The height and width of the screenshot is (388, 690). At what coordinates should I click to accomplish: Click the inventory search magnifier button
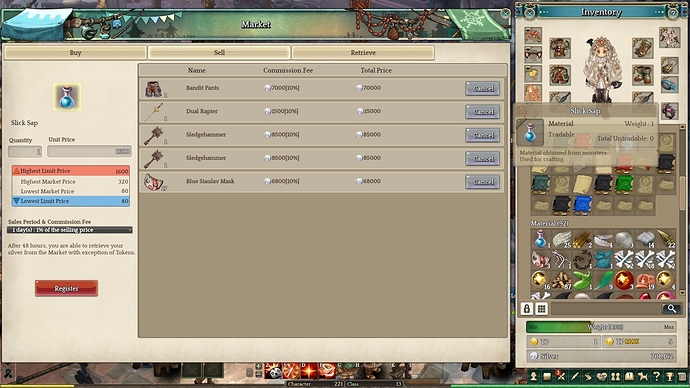pos(672,309)
